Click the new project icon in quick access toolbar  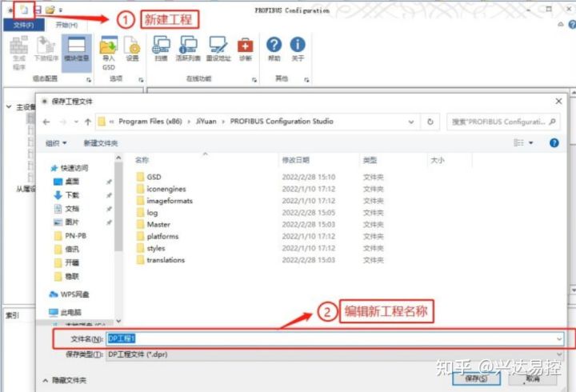click(x=24, y=10)
